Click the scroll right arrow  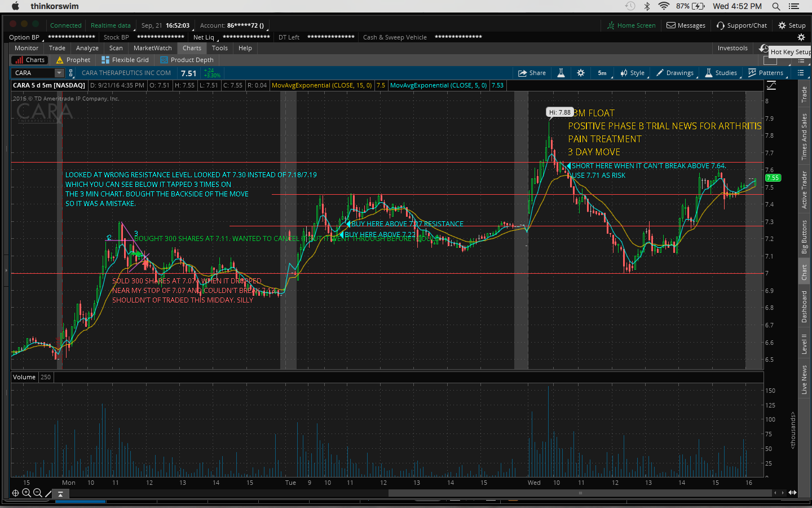click(783, 493)
